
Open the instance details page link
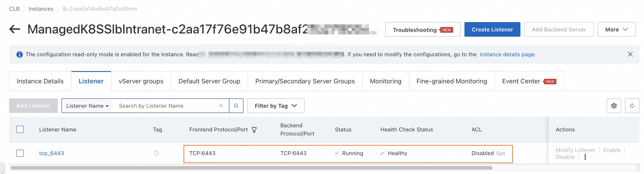point(507,54)
